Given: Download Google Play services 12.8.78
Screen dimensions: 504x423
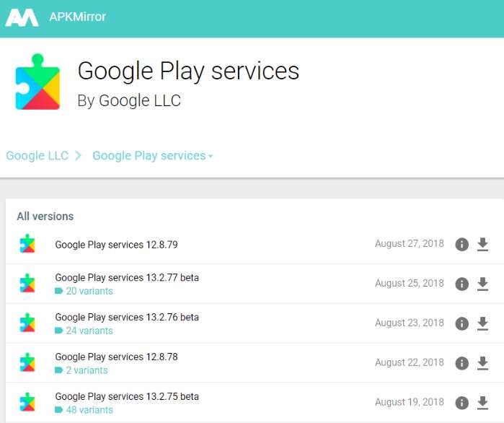Looking at the screenshot, I should [483, 363].
